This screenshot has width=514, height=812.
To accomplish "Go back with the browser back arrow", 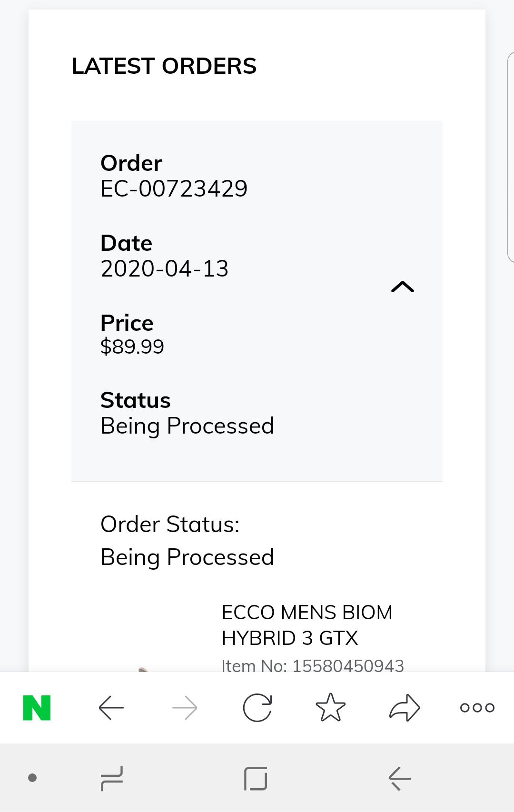I will point(111,708).
